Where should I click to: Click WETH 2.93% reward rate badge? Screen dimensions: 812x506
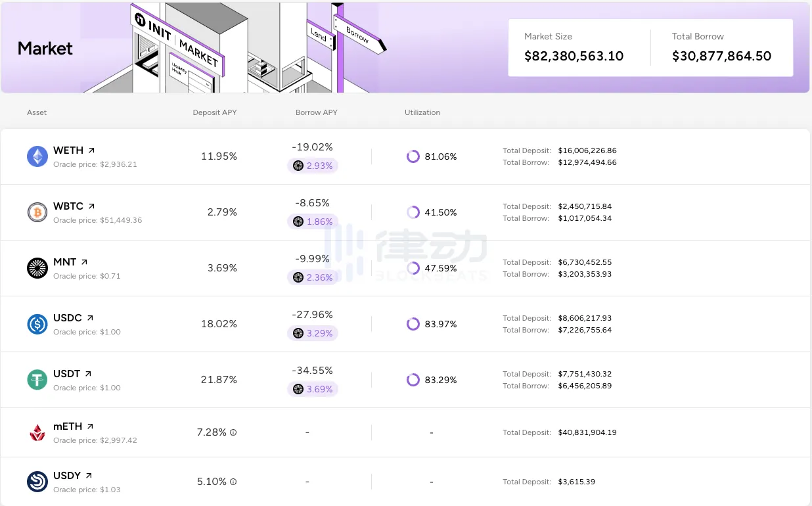(313, 166)
